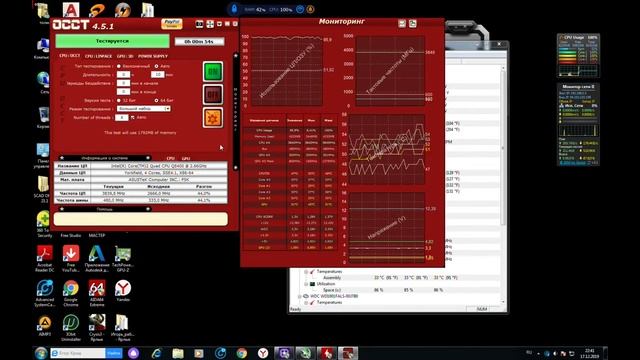Click the blue search button in taskbar
Viewport: 640px width, 360px height.
(114, 353)
